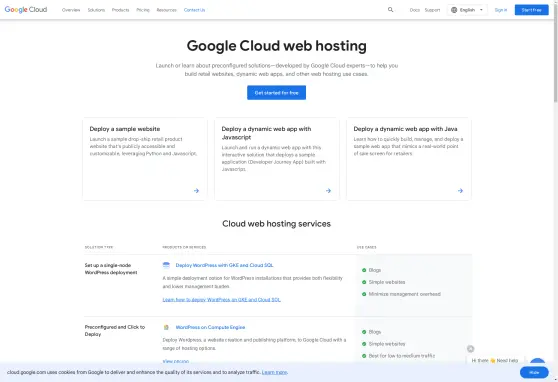Click Sign in
This screenshot has height=382, width=558.
pos(501,10)
